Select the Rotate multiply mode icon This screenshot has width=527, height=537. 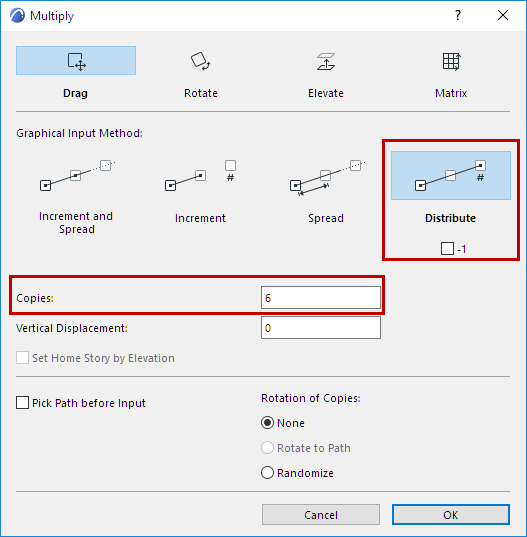click(x=201, y=61)
